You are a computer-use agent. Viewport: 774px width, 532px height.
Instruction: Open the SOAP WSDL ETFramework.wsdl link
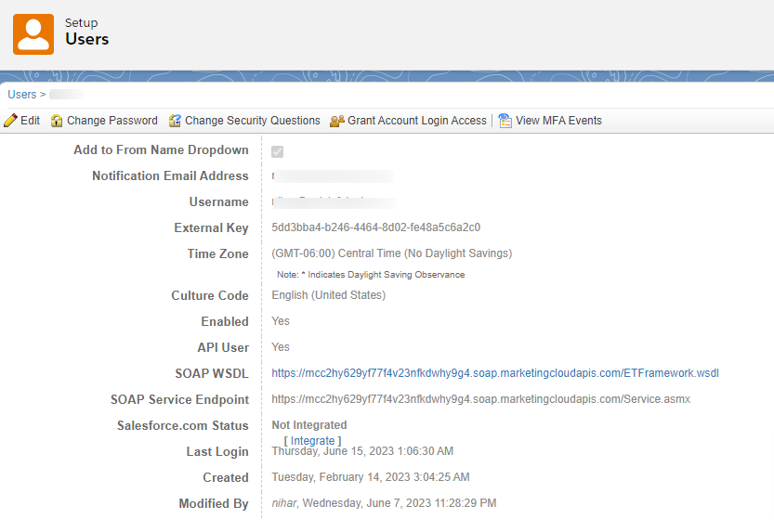pyautogui.click(x=495, y=372)
